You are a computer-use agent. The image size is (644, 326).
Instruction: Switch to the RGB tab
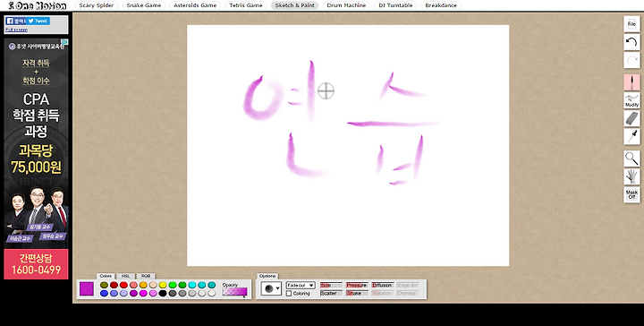point(146,276)
